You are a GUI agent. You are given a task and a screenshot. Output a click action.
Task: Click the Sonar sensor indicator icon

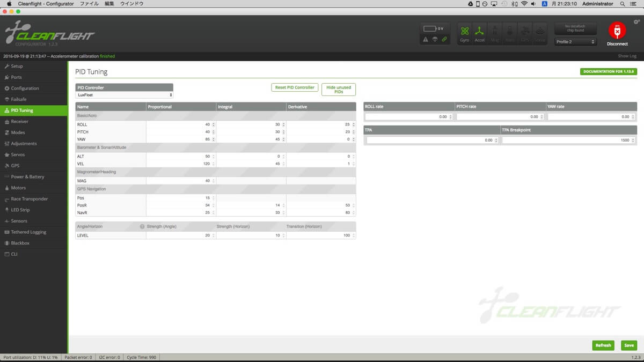(x=540, y=32)
